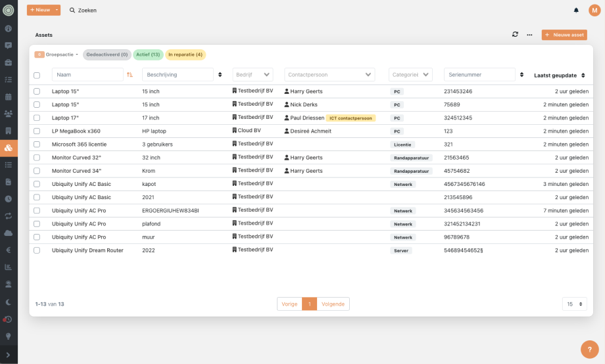Screen dimensions: 605x364
Task: Sort by Serienummer using sort arrows
Action: coord(521,74)
